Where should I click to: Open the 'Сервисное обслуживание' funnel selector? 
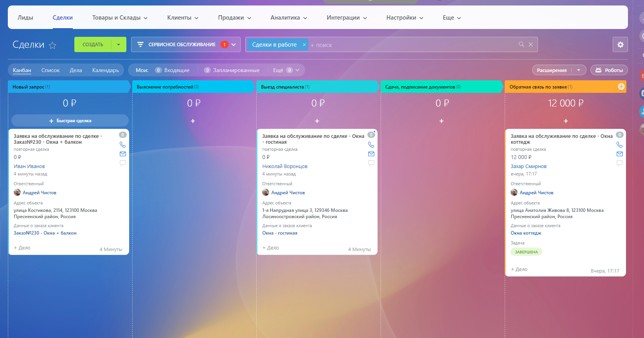point(186,45)
